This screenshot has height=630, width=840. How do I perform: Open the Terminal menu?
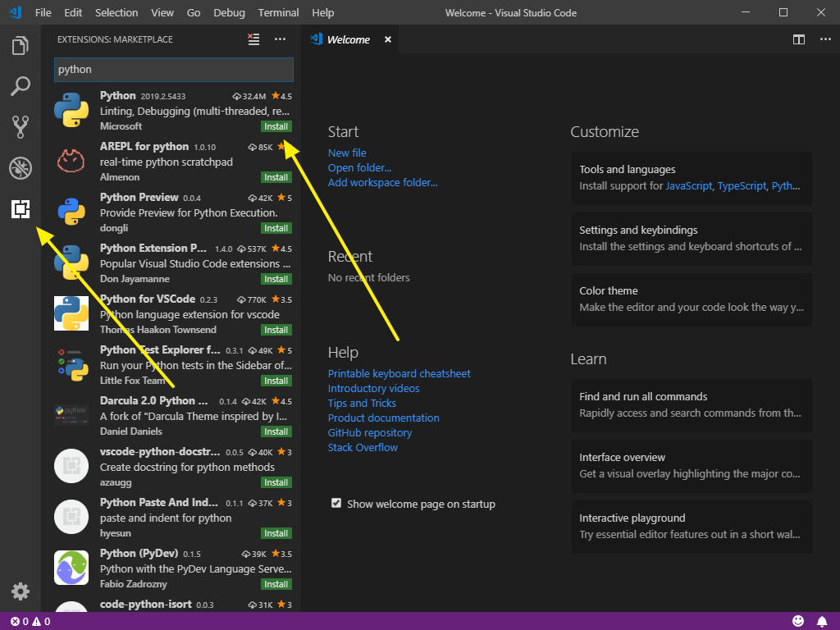(278, 12)
